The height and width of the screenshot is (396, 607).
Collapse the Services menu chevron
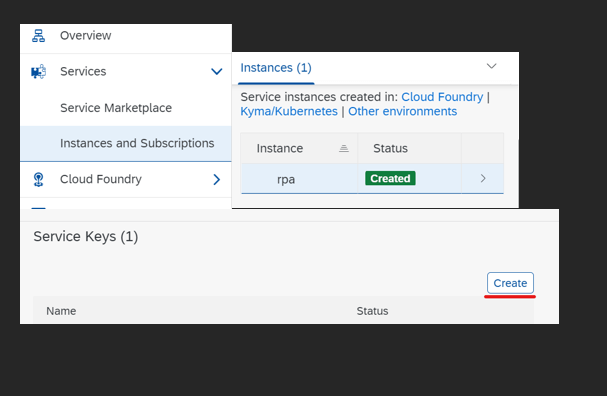(x=216, y=72)
